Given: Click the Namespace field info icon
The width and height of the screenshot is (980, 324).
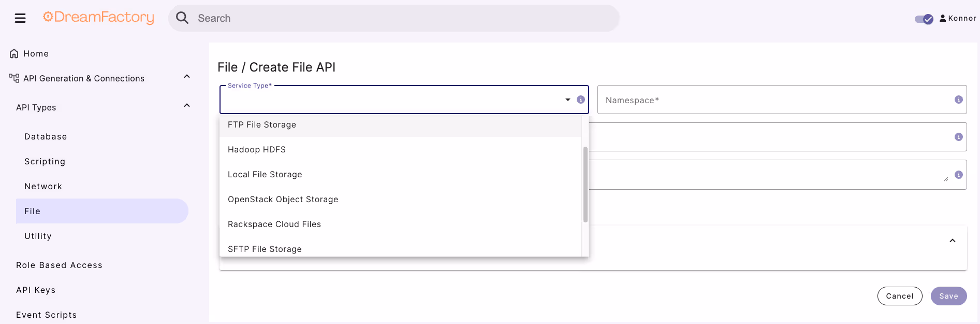Looking at the screenshot, I should pos(959,100).
